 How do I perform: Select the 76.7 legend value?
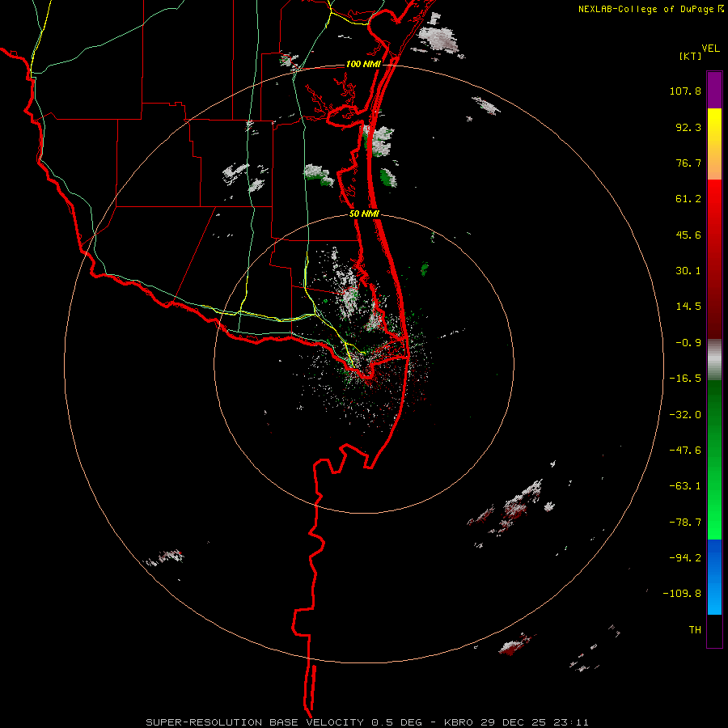(x=688, y=163)
